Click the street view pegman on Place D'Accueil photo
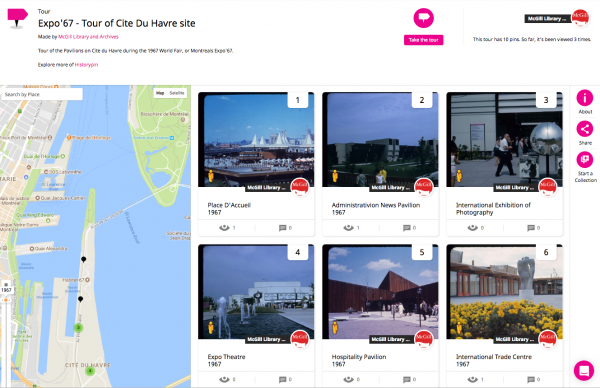600x388 pixels. (x=210, y=176)
